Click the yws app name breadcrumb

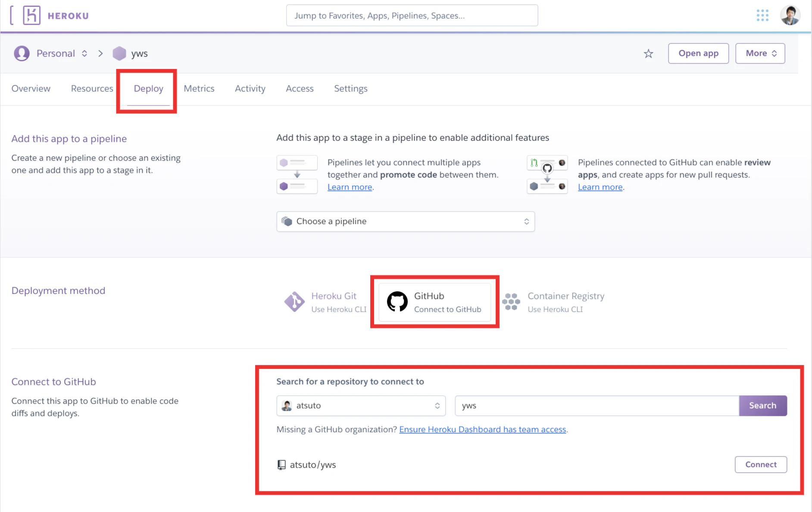[x=140, y=53]
